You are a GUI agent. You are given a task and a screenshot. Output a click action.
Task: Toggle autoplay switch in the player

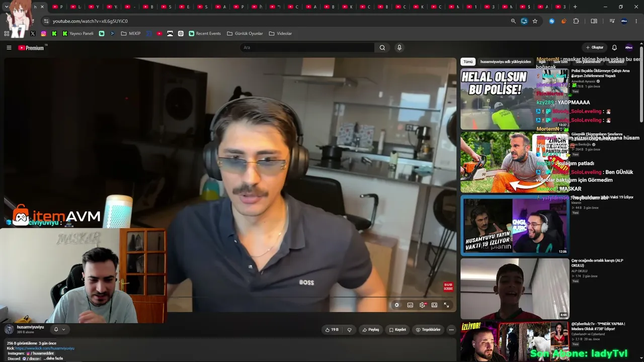[x=397, y=305]
